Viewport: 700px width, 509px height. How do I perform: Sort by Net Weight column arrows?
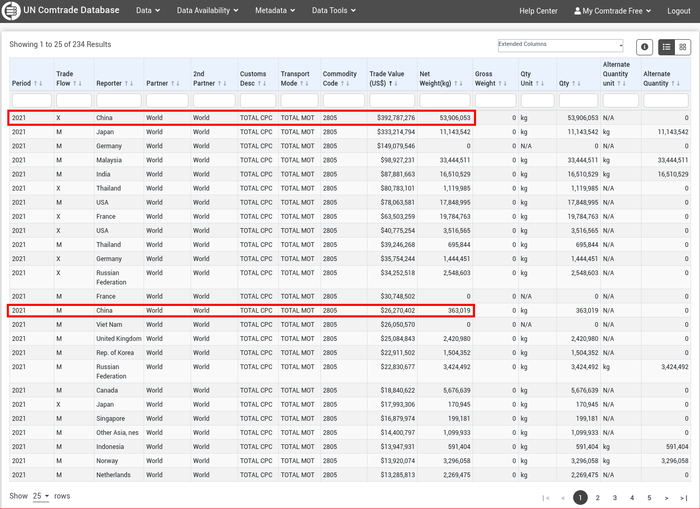454,84
